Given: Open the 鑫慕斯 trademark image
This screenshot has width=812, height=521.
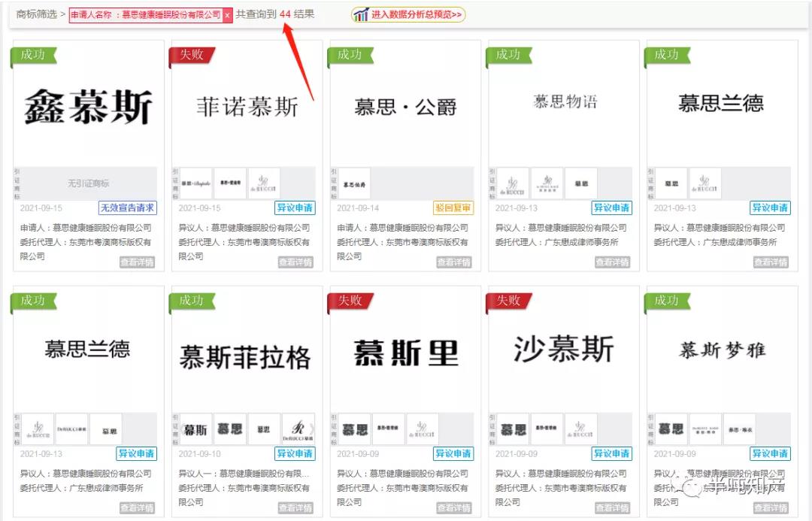Looking at the screenshot, I should click(x=88, y=106).
